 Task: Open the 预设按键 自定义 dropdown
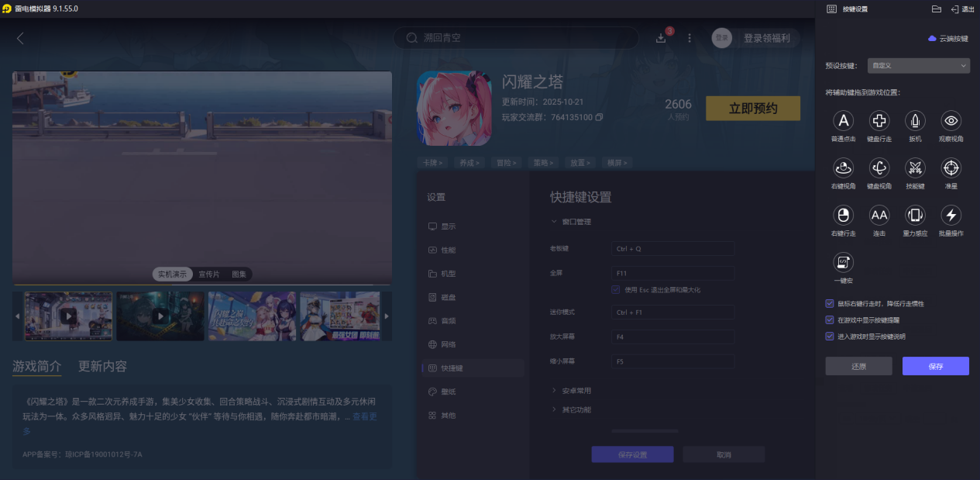918,66
